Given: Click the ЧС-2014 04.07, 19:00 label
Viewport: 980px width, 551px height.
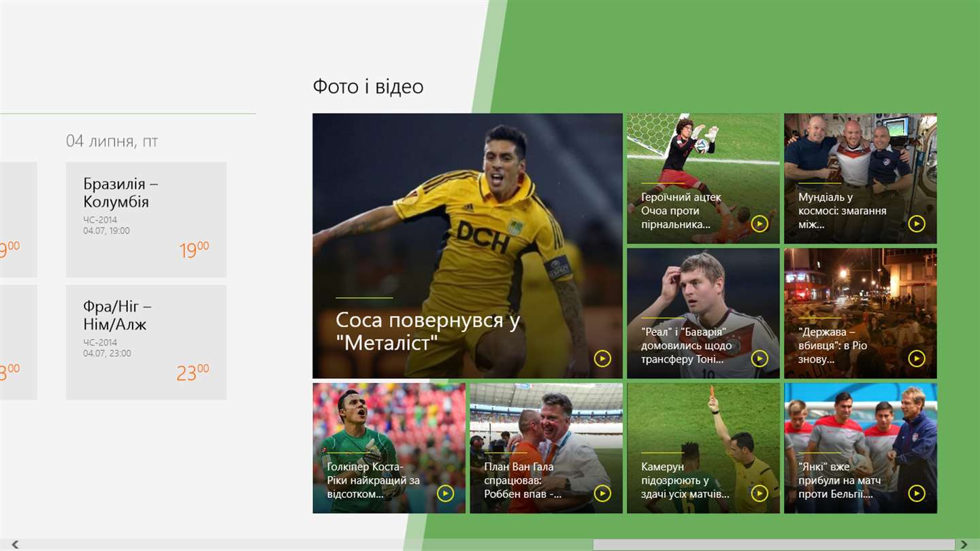Looking at the screenshot, I should (x=107, y=225).
